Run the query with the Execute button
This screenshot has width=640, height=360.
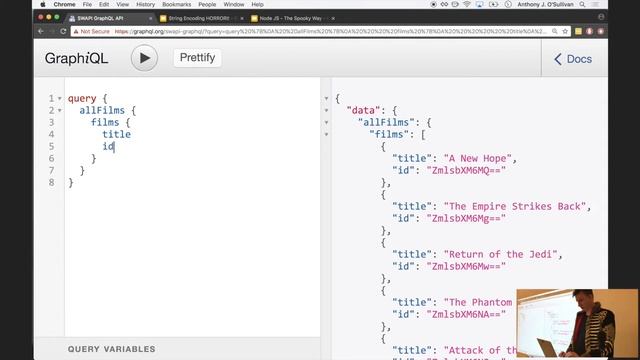pos(144,58)
